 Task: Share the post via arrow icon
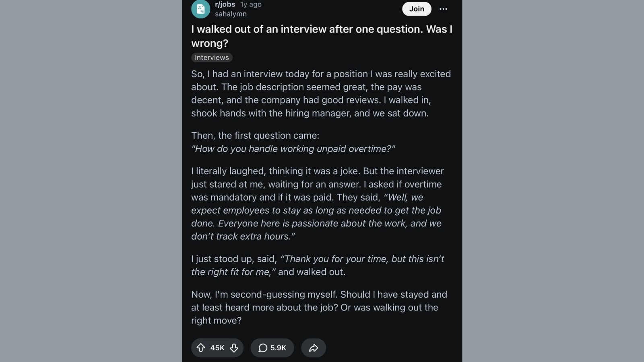[x=314, y=348]
